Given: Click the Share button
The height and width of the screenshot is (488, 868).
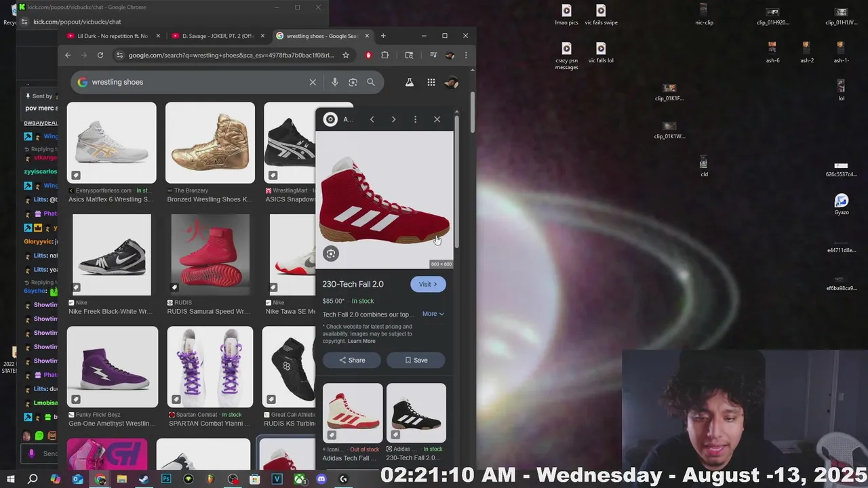Looking at the screenshot, I should [352, 360].
